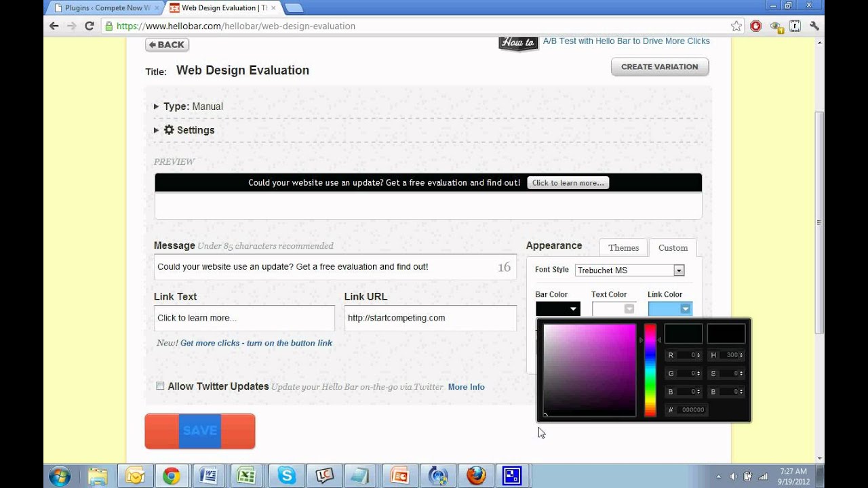Click the Link URL input field
This screenshot has height=488, width=868.
point(431,318)
